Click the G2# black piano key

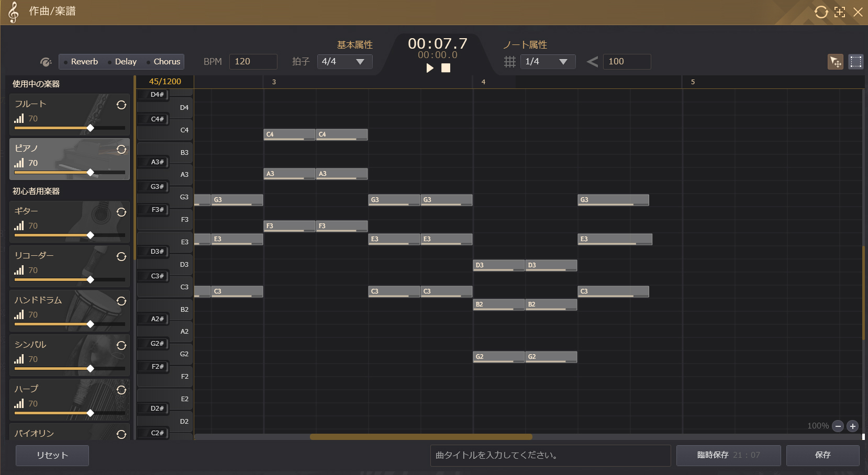pos(153,344)
